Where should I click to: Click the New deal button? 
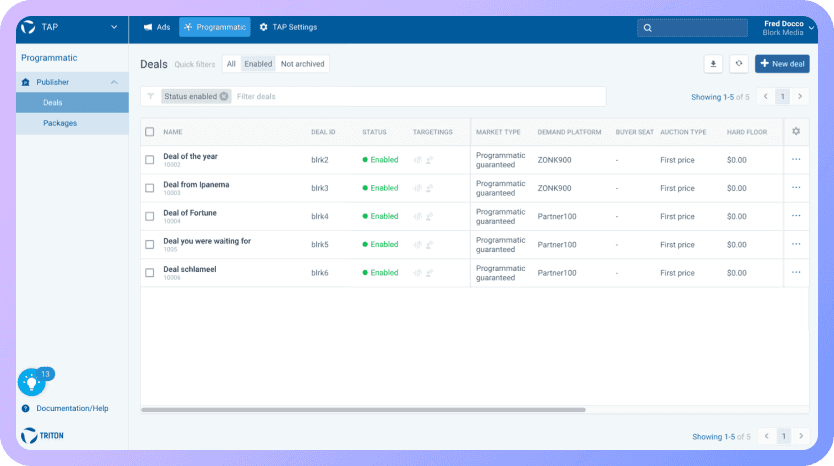[782, 64]
